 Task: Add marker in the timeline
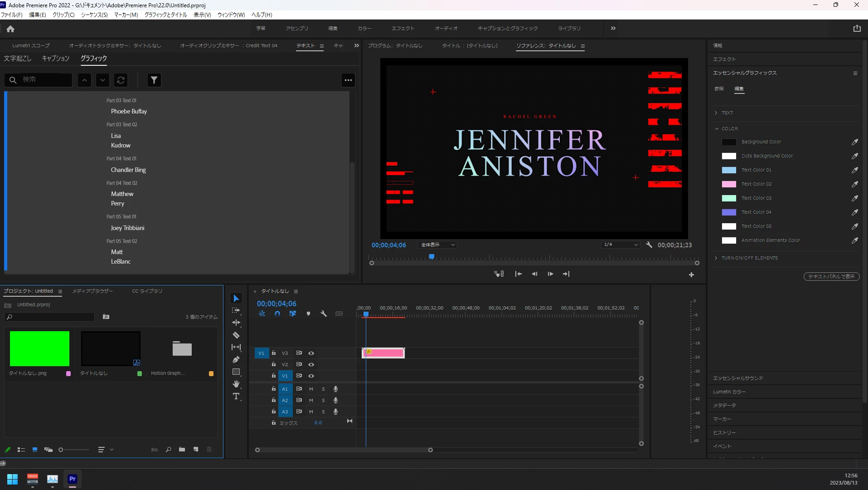coord(308,314)
